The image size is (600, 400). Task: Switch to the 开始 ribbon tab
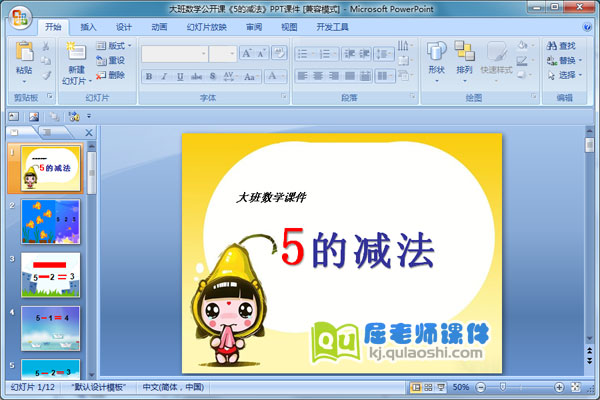[53, 27]
